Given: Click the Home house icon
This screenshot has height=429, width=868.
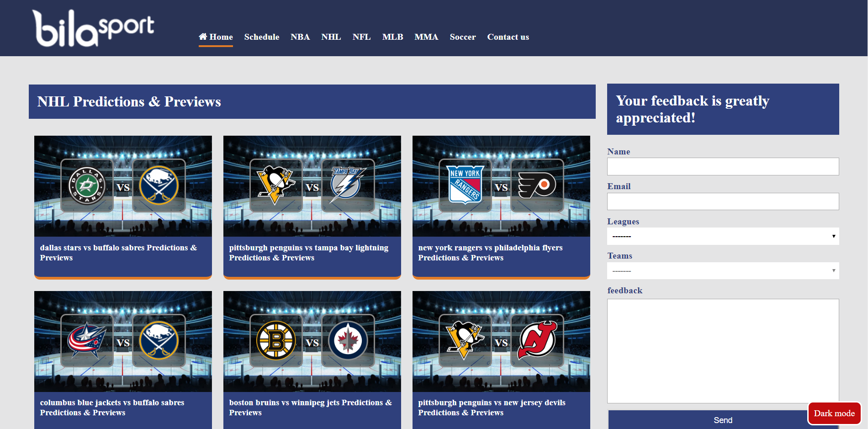Looking at the screenshot, I should (x=203, y=37).
